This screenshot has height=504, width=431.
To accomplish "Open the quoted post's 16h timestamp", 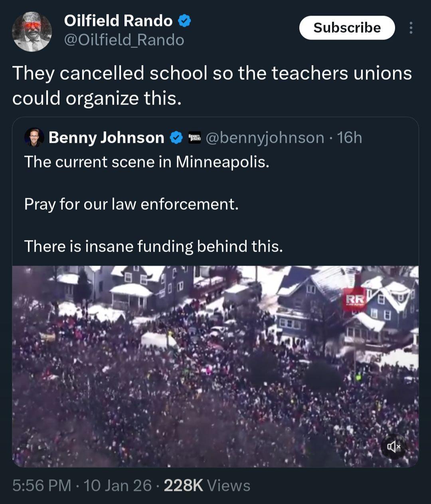I will (x=350, y=138).
